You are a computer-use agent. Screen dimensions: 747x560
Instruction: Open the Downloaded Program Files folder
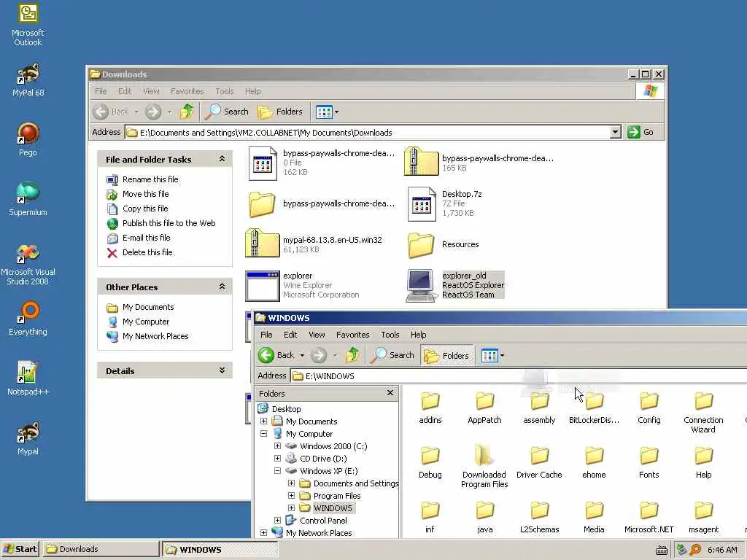[x=484, y=467]
